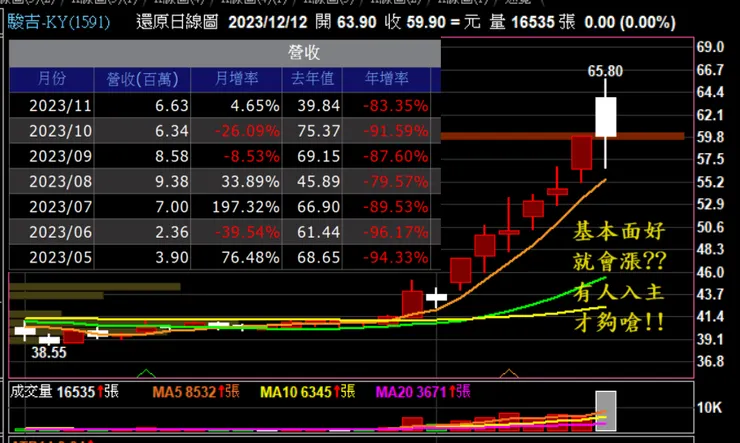
Task: Click the green triangle date marker
Action: point(146,373)
